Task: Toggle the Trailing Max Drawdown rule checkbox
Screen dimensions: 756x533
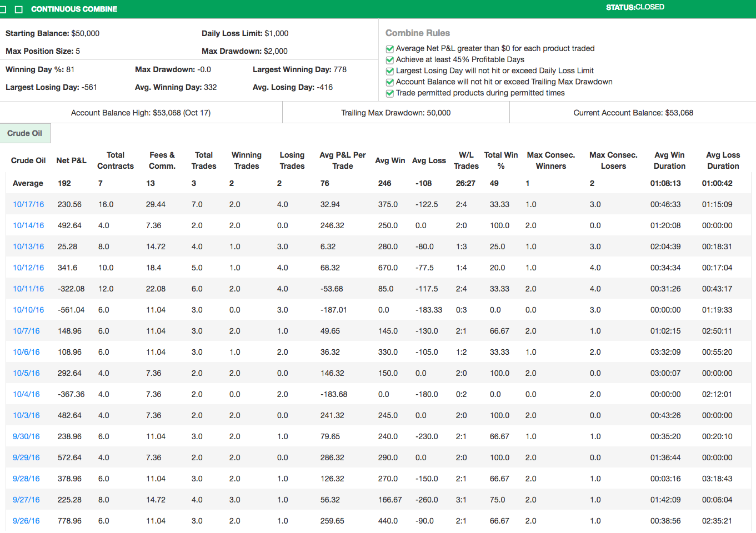Action: pyautogui.click(x=390, y=82)
